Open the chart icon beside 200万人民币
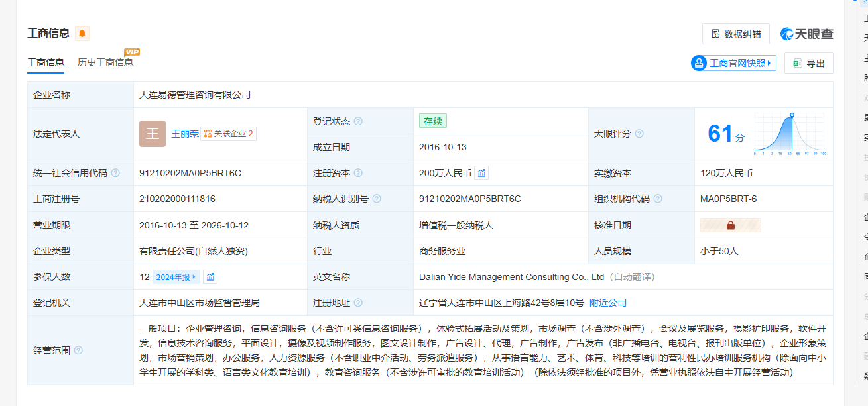Image resolution: width=868 pixels, height=406 pixels. (482, 173)
